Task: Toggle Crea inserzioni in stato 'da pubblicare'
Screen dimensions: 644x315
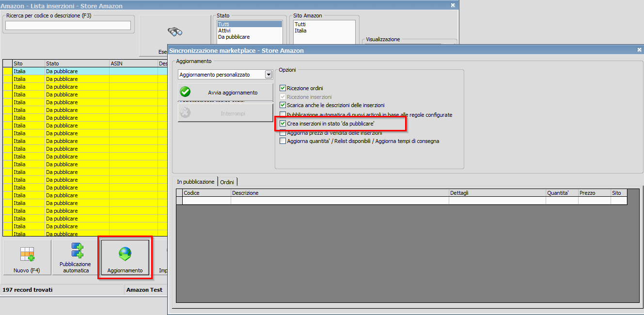Action: point(283,124)
